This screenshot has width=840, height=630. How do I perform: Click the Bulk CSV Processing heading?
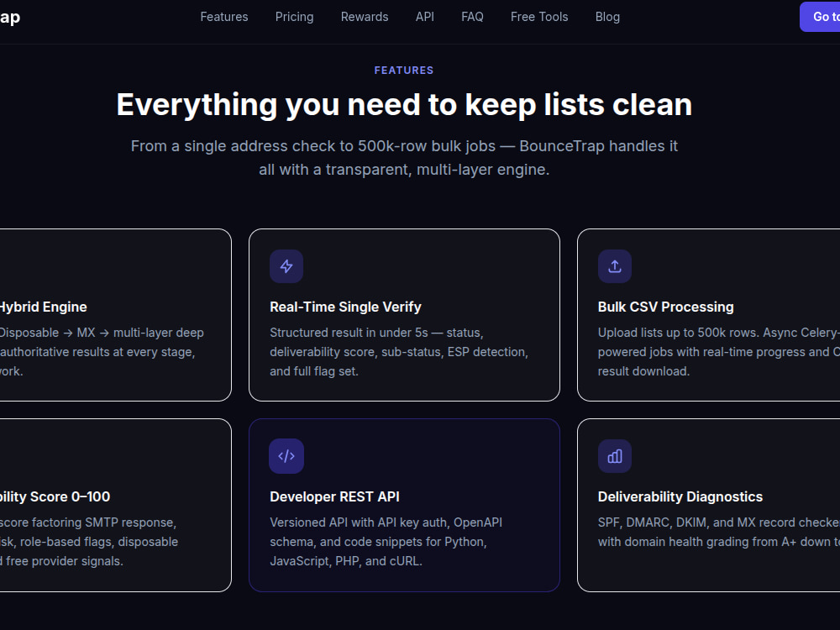pyautogui.click(x=666, y=307)
